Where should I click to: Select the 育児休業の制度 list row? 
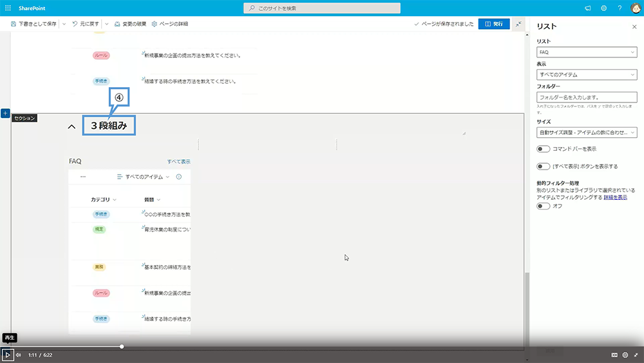(x=129, y=241)
